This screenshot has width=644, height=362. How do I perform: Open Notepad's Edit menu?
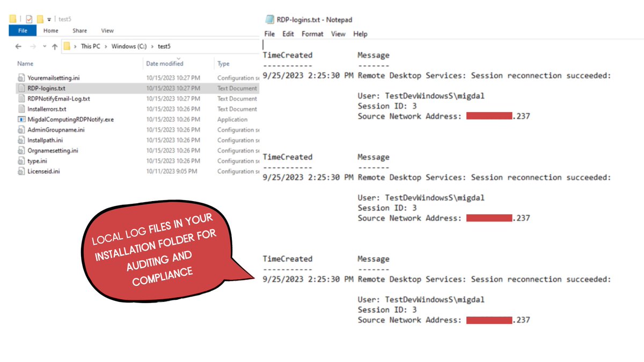pos(288,34)
